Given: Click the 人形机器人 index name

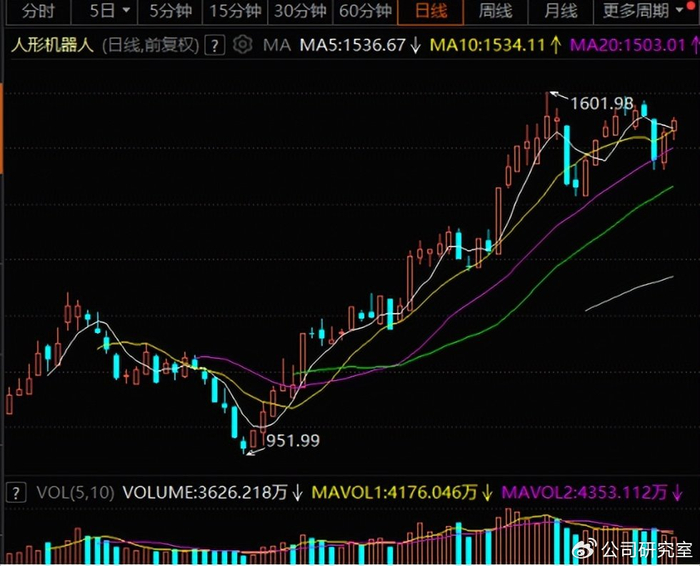Looking at the screenshot, I should coord(52,45).
